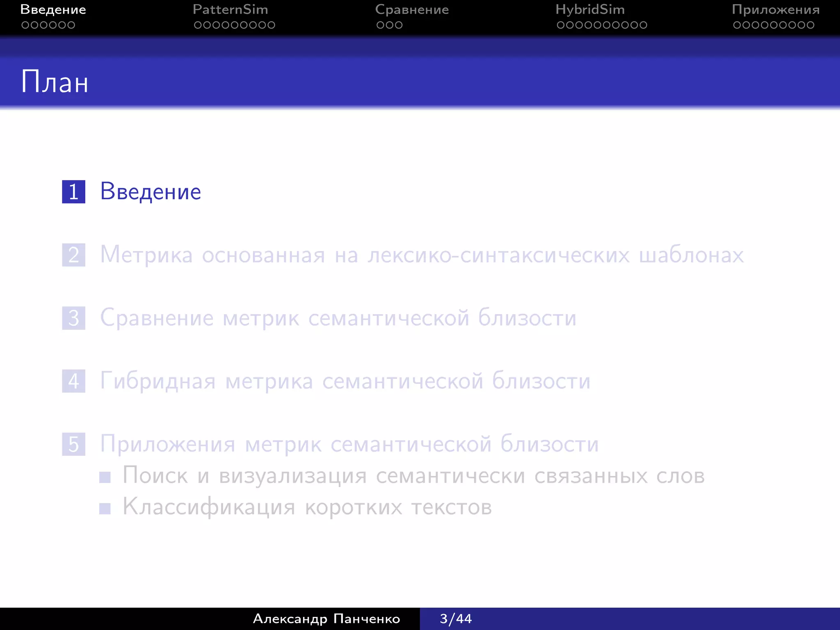Screen dimensions: 840x630
Task: Click the number 3 outline badge
Action: 74,318
